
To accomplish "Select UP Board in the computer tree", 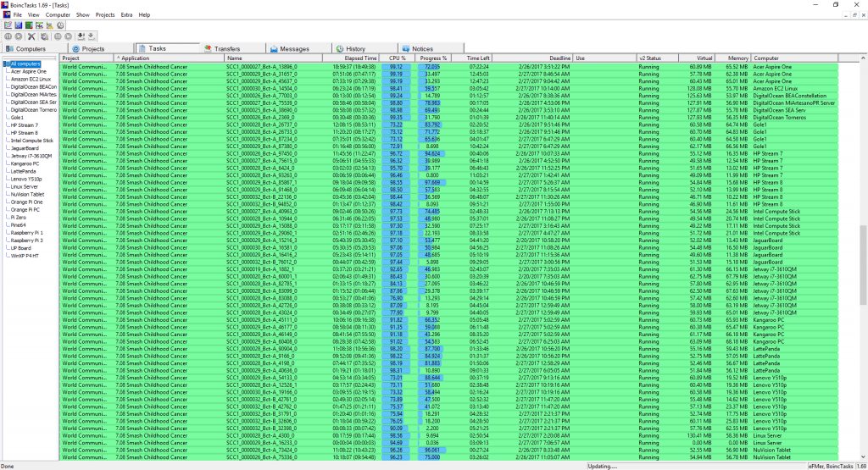I will click(21, 248).
